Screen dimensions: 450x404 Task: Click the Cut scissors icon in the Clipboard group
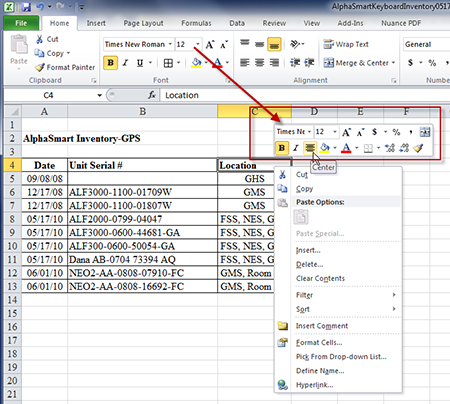pyautogui.click(x=39, y=39)
